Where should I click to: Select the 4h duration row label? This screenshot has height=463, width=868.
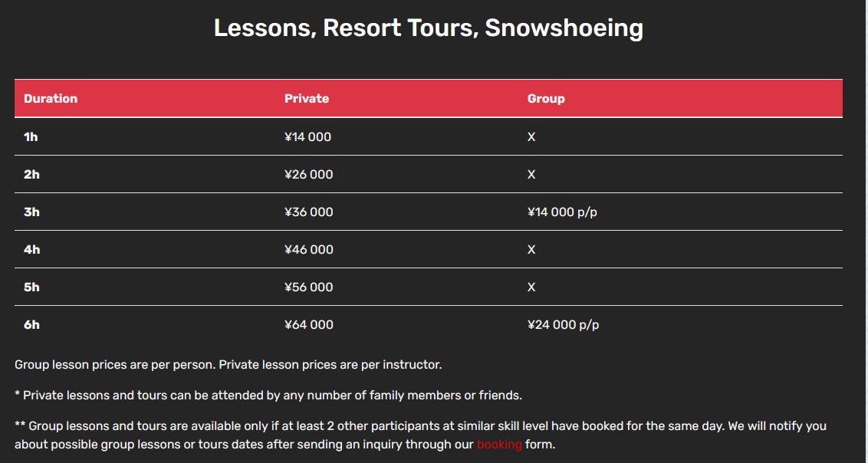[x=31, y=249]
